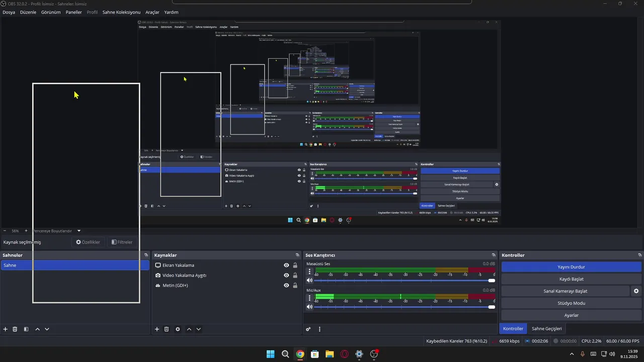This screenshot has height=362, width=644.
Task: Switch to Kontroller tab
Action: pyautogui.click(x=513, y=329)
